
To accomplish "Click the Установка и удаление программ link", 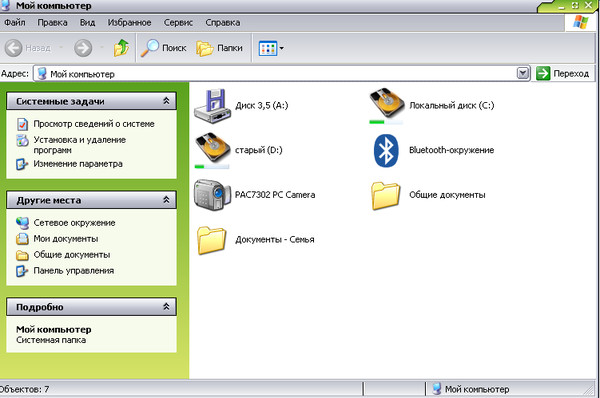I will coord(80,145).
